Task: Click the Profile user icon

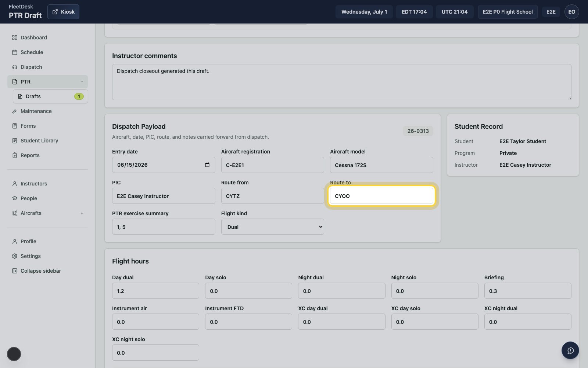Action: tap(15, 241)
